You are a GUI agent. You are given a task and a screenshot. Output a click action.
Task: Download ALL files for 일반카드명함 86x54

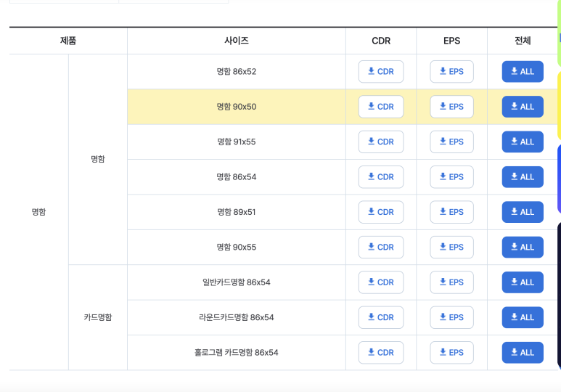(x=523, y=282)
